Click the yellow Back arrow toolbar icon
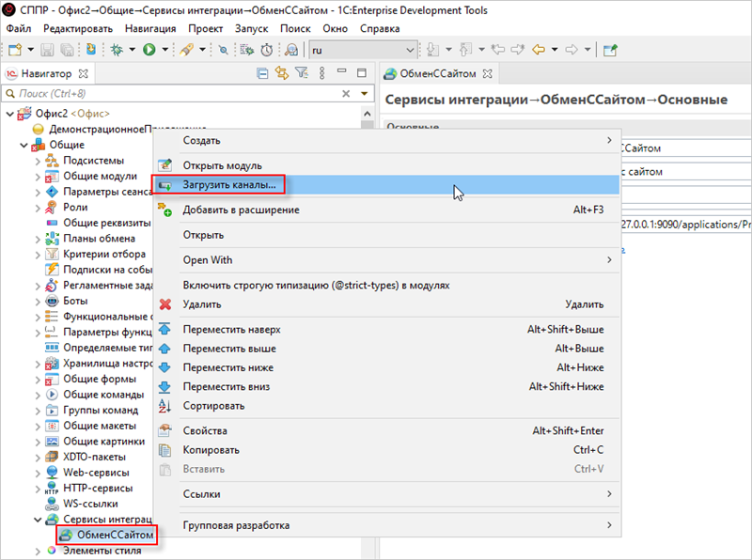Image resolution: width=752 pixels, height=560 pixels. [540, 49]
